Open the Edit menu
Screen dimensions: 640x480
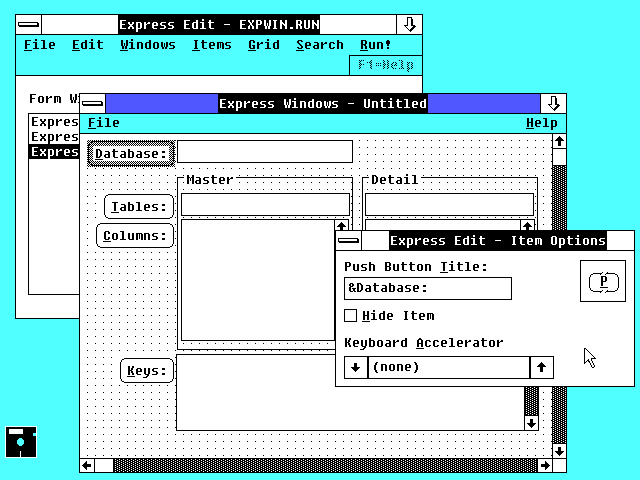[x=88, y=45]
